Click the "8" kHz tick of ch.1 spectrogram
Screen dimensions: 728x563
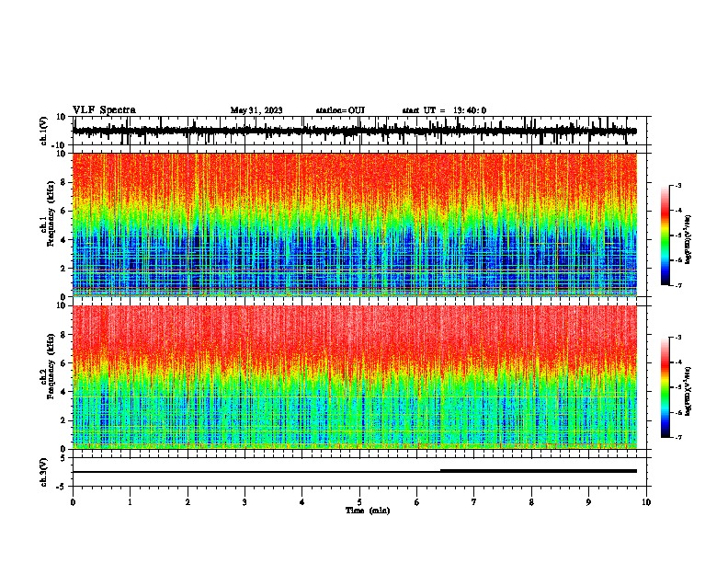tap(64, 182)
